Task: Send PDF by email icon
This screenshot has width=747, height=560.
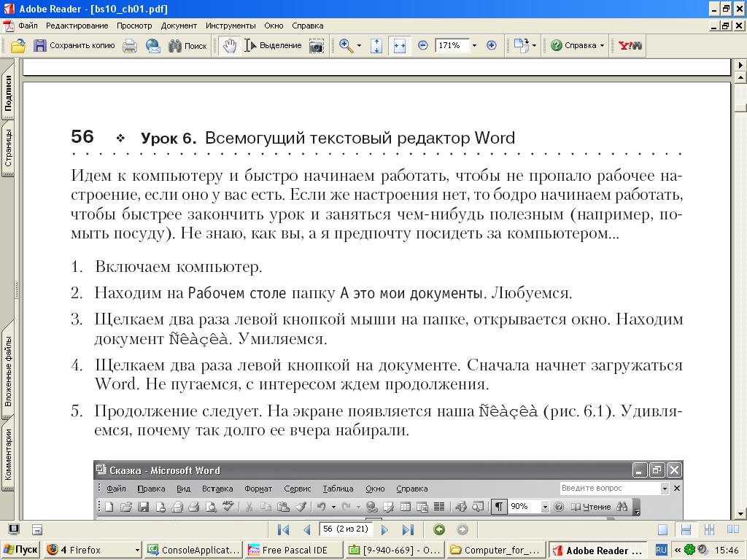Action: tap(153, 46)
